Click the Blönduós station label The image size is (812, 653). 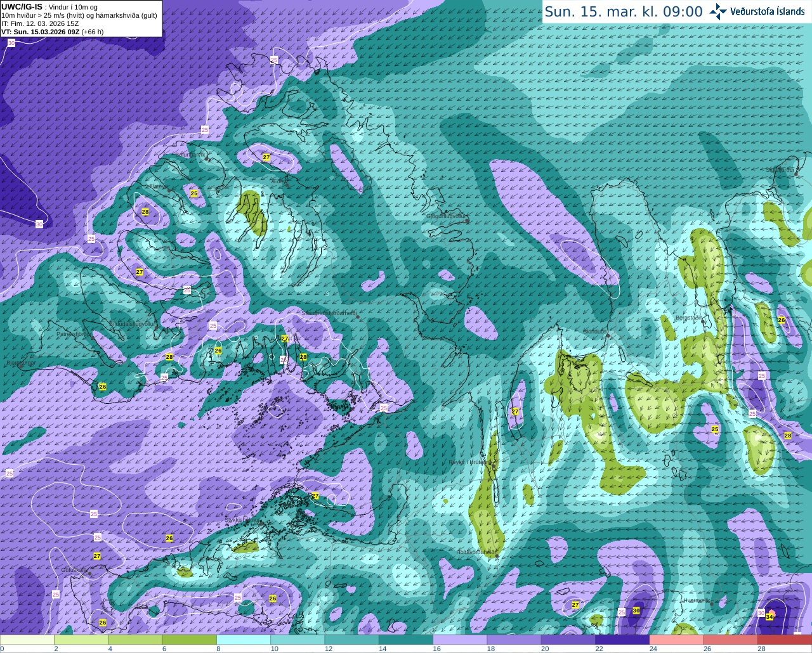pyautogui.click(x=595, y=331)
